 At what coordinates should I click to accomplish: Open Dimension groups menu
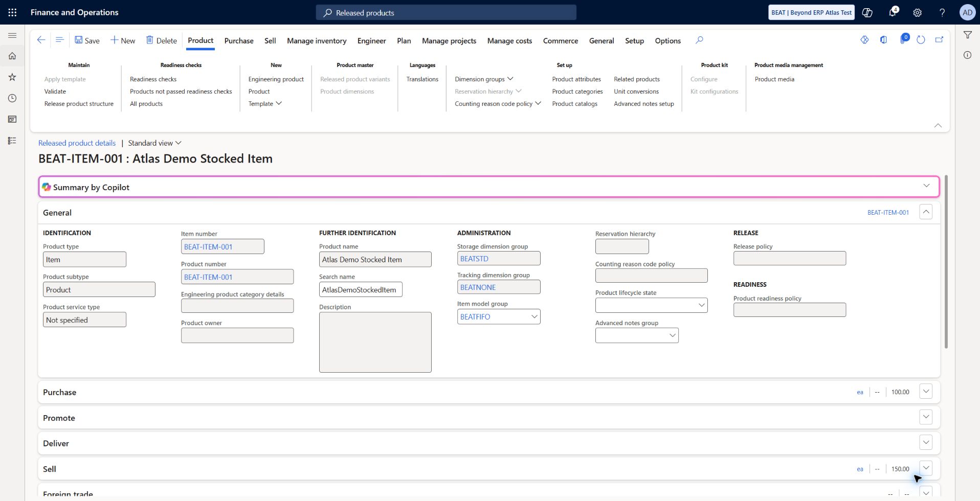484,79
